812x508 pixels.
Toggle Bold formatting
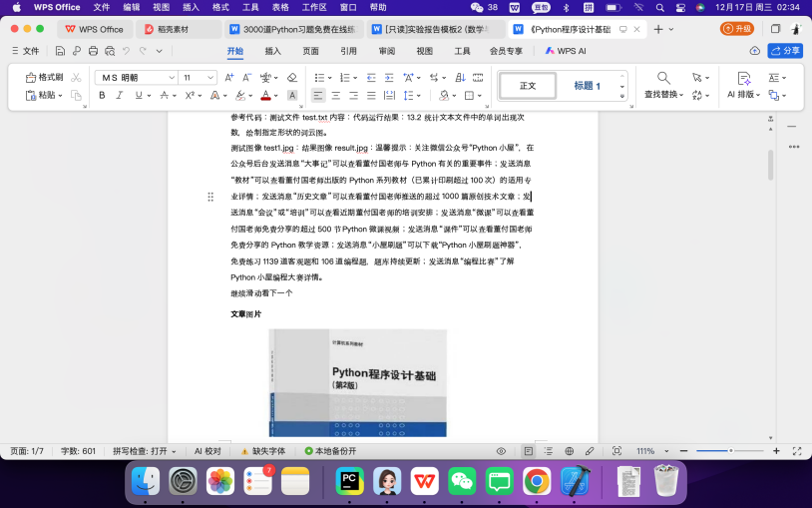click(102, 96)
